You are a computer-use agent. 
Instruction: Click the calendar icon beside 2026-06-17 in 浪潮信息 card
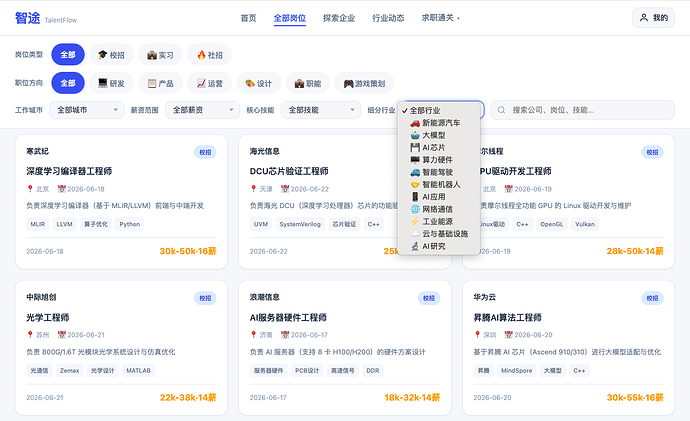pos(285,335)
